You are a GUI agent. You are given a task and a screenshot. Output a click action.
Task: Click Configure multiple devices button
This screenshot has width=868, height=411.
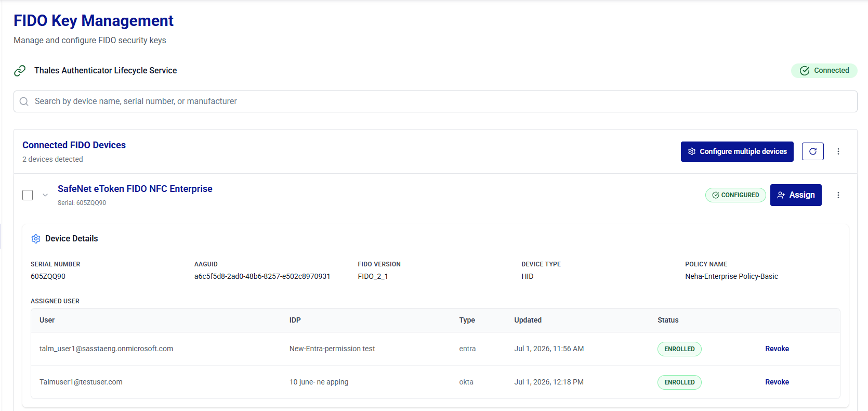737,151
